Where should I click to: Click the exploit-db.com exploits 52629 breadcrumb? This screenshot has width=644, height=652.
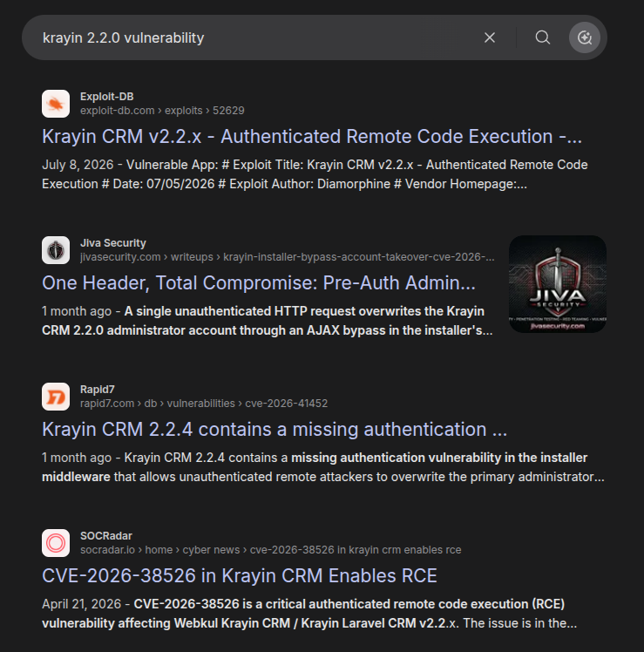point(162,111)
